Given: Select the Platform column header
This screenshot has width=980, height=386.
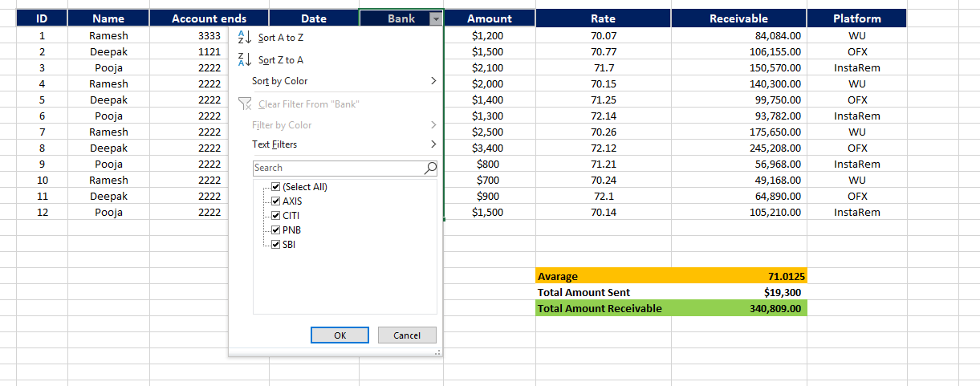Looking at the screenshot, I should click(857, 18).
